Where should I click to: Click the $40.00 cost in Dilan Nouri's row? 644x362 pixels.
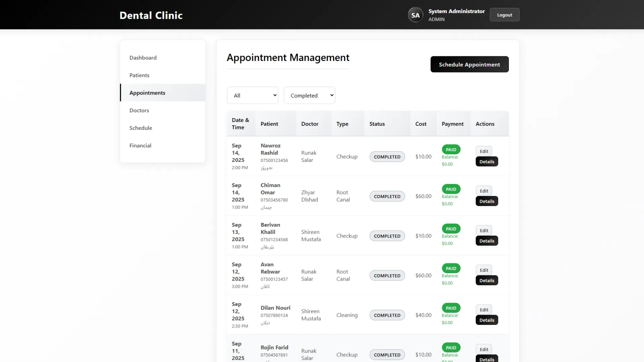point(423,315)
